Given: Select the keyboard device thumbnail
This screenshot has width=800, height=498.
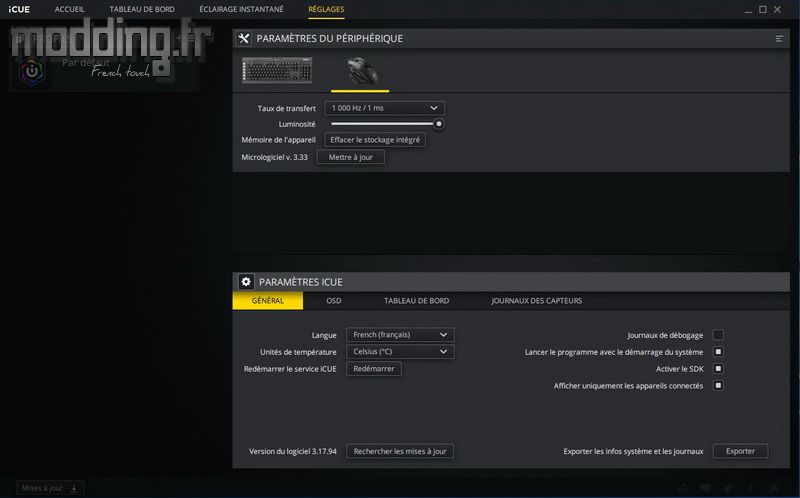Looking at the screenshot, I should point(277,70).
